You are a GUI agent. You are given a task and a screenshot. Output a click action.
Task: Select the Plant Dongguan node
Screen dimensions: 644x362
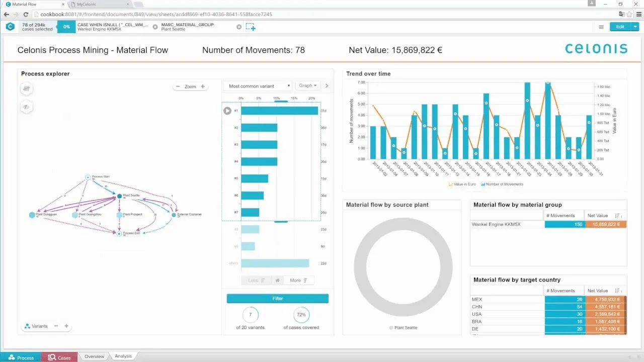(x=32, y=215)
